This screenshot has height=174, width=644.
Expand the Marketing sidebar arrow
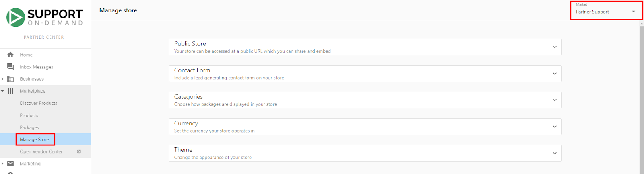click(x=2, y=164)
